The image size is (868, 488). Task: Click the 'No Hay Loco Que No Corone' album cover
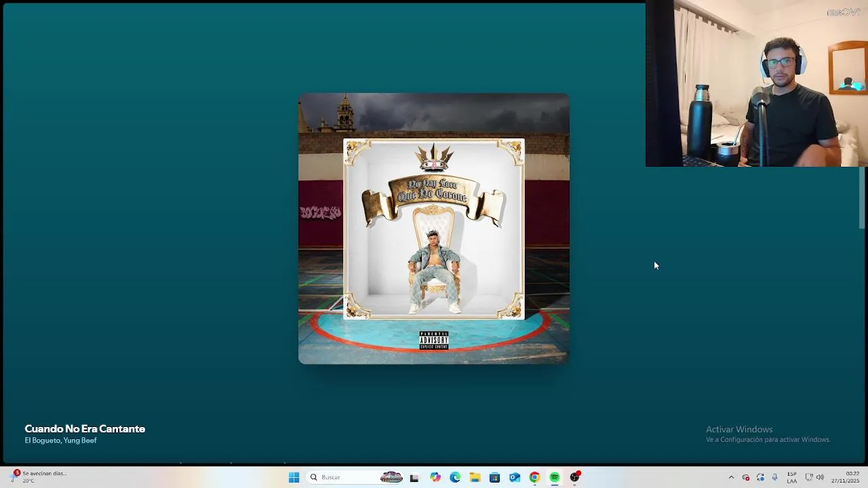click(x=434, y=228)
